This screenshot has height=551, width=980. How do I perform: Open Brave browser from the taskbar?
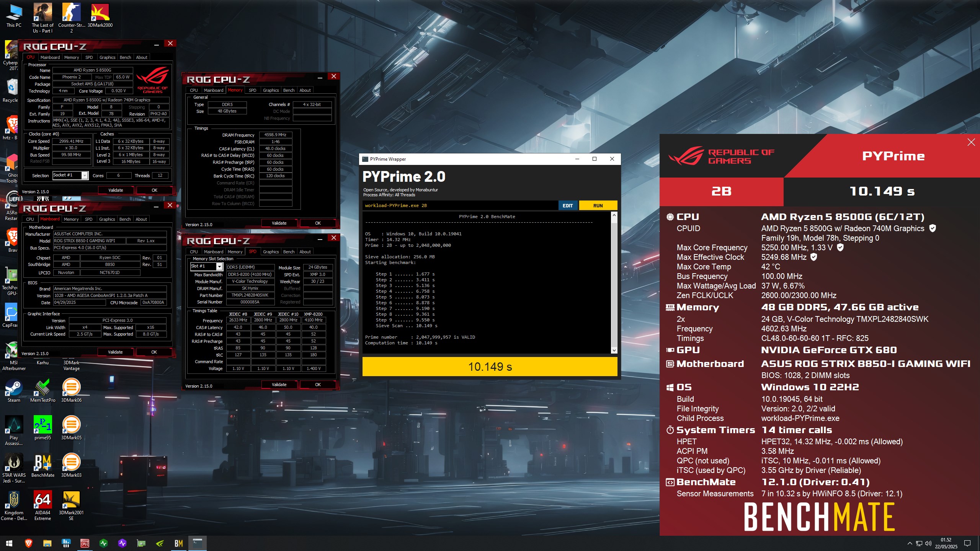pos(28,543)
